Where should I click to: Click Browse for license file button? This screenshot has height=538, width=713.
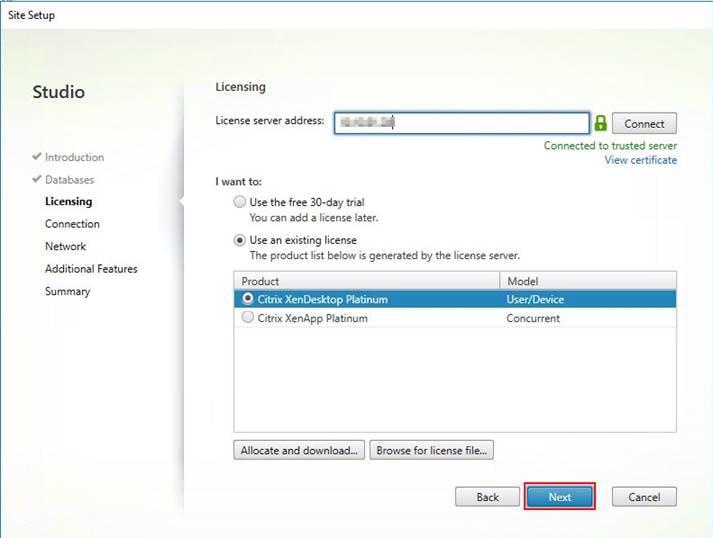[431, 450]
